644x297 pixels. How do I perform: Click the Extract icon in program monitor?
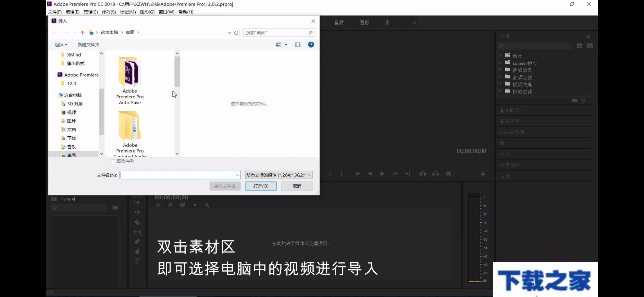pyautogui.click(x=436, y=174)
